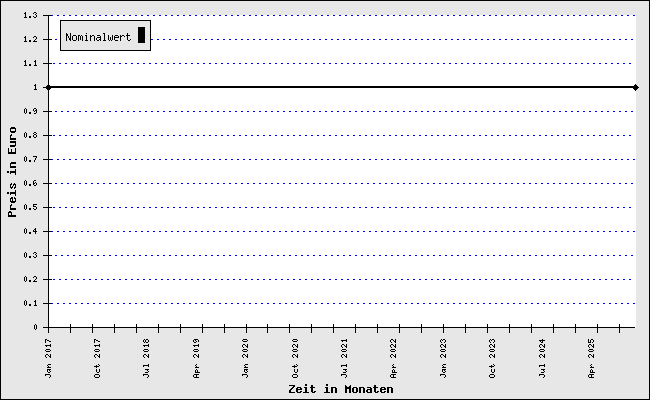This screenshot has width=650, height=400.
Task: Click the 'Oct 2017' x-axis label
Action: click(x=97, y=357)
